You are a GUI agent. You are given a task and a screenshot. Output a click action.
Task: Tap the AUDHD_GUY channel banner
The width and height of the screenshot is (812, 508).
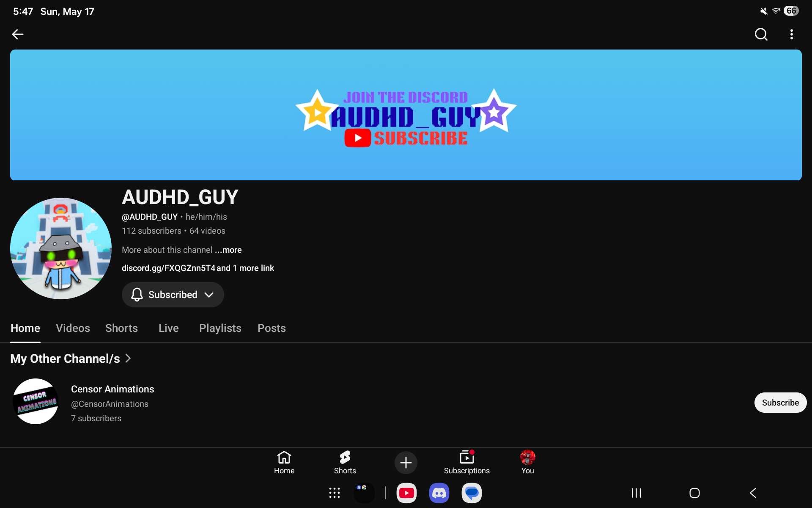coord(406,115)
